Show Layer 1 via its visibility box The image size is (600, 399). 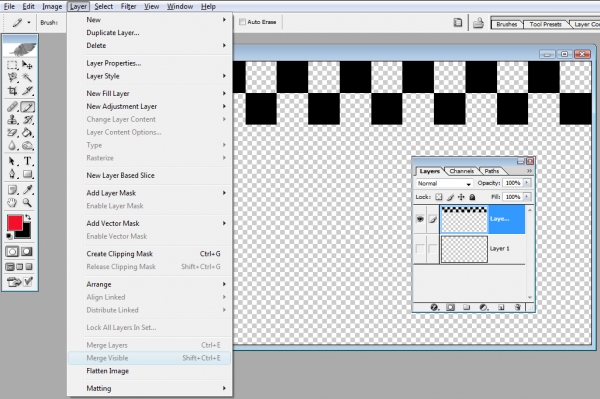click(x=420, y=249)
